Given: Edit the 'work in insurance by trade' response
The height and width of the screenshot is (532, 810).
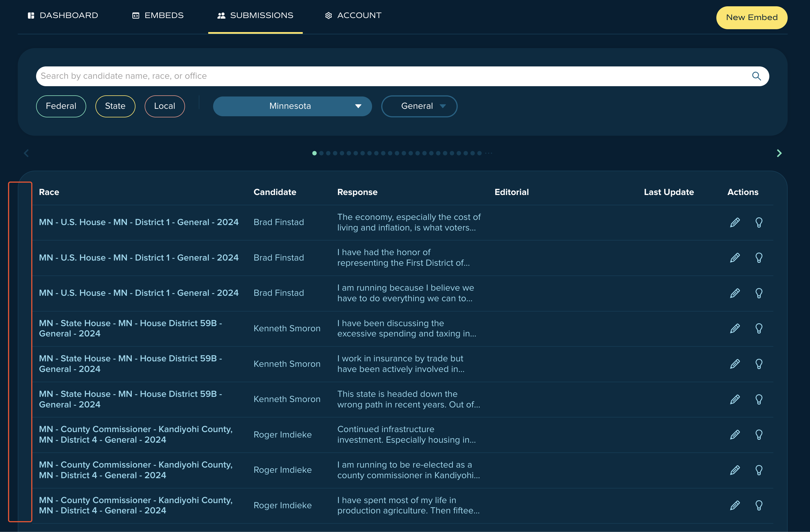Looking at the screenshot, I should click(x=735, y=364).
